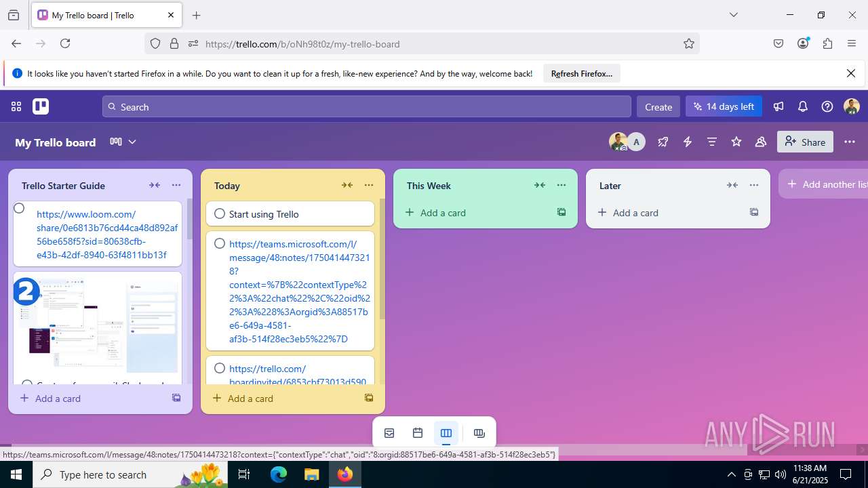868x488 pixels.
Task: Collapse the Trello Starter Guide list
Action: (x=155, y=185)
